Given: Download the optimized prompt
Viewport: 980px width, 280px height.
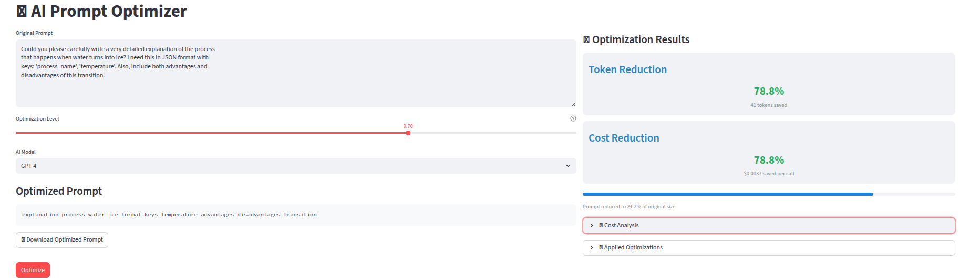Looking at the screenshot, I should (62, 240).
